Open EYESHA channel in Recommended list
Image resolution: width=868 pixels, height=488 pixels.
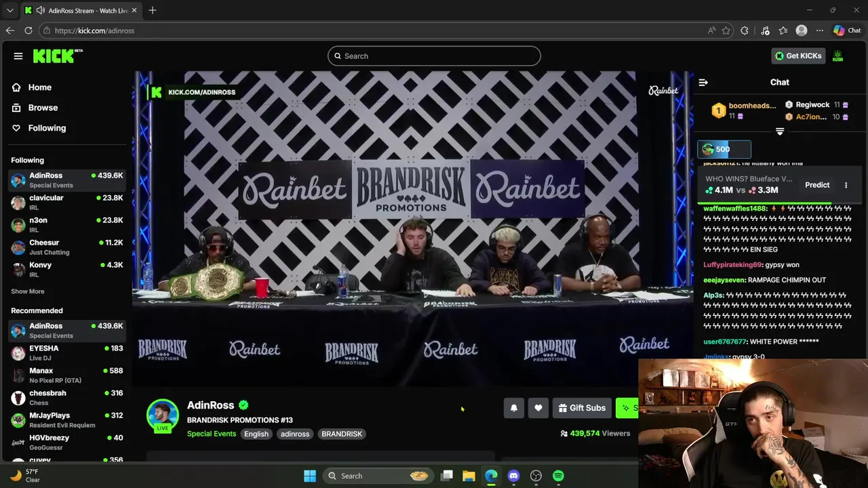[66, 352]
